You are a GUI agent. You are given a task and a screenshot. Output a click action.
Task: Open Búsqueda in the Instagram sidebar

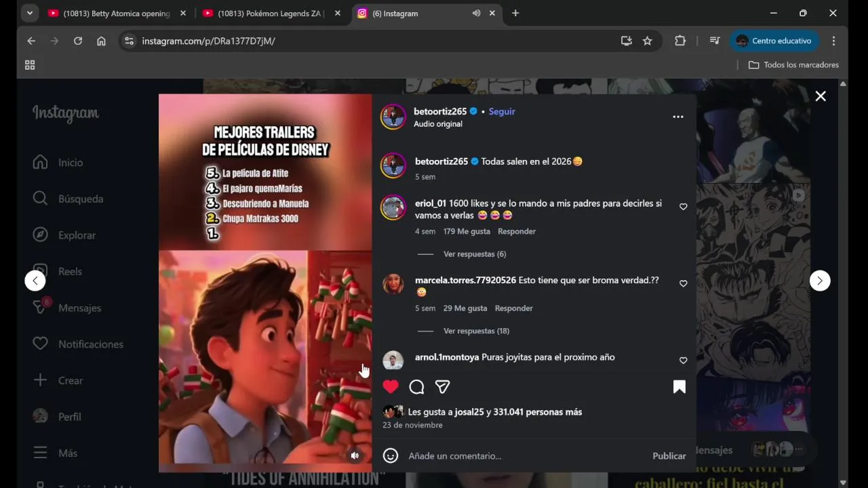(68, 199)
